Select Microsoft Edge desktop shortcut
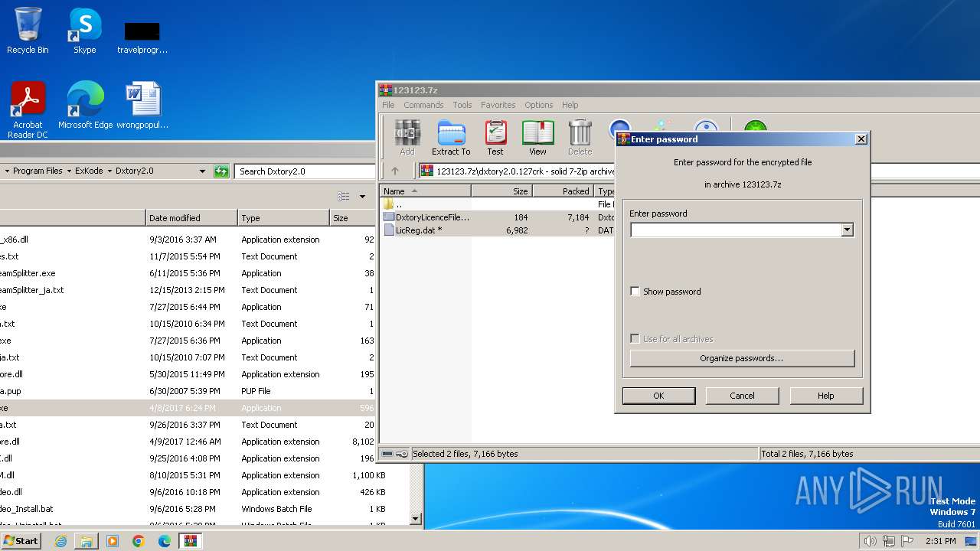This screenshot has width=980, height=551. point(85,106)
